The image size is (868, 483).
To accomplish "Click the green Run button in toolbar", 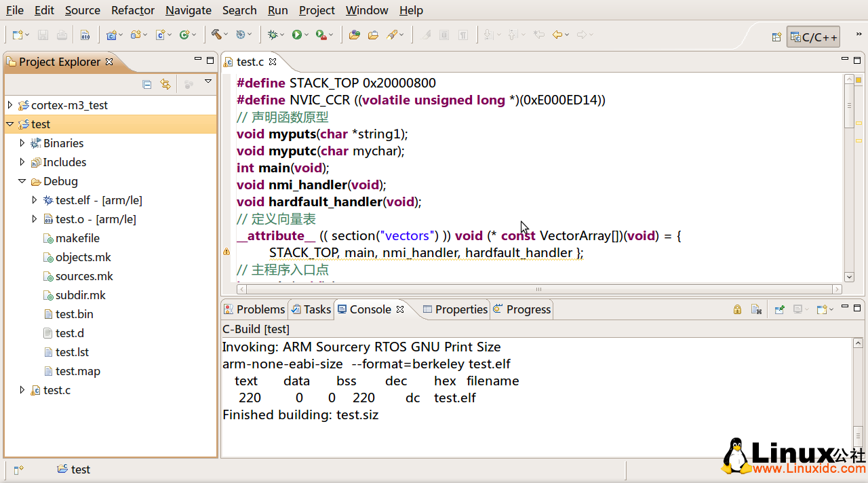I will (x=296, y=35).
